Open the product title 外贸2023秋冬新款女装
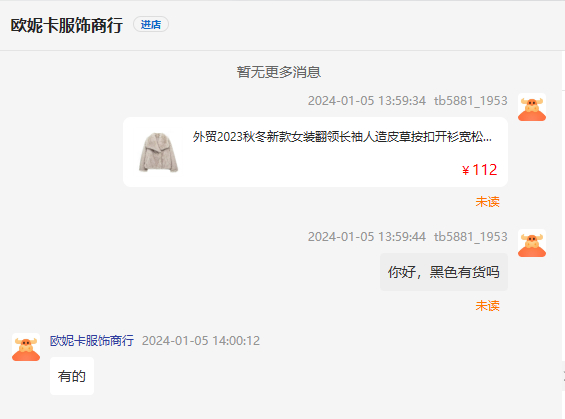Viewport: 565px width, 419px height. (x=342, y=137)
